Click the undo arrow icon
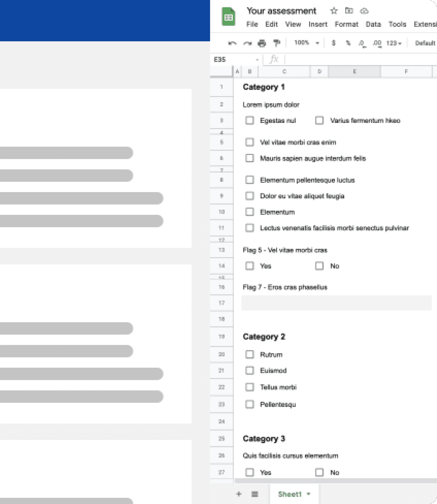 pos(232,43)
